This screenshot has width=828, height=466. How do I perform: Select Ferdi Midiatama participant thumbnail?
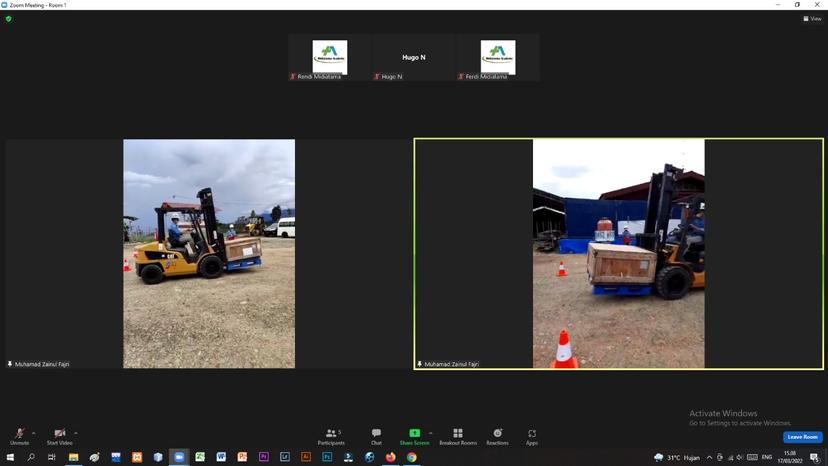[498, 58]
